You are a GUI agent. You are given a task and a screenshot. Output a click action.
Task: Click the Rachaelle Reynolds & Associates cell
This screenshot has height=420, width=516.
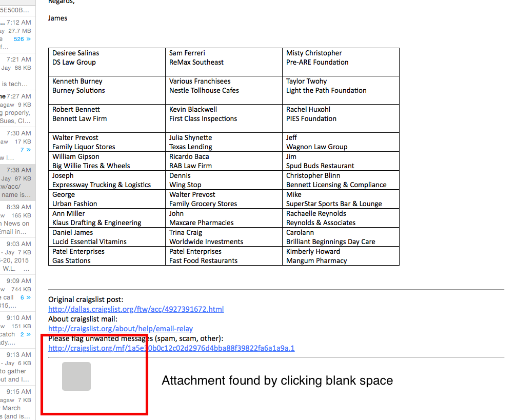click(341, 218)
